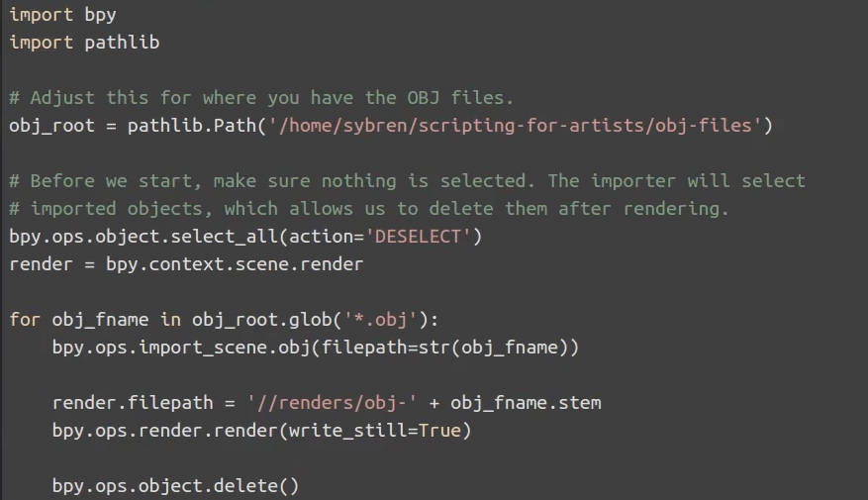Screen dimensions: 868x500
Task: Click the 'import bpy' line
Action: (62, 15)
